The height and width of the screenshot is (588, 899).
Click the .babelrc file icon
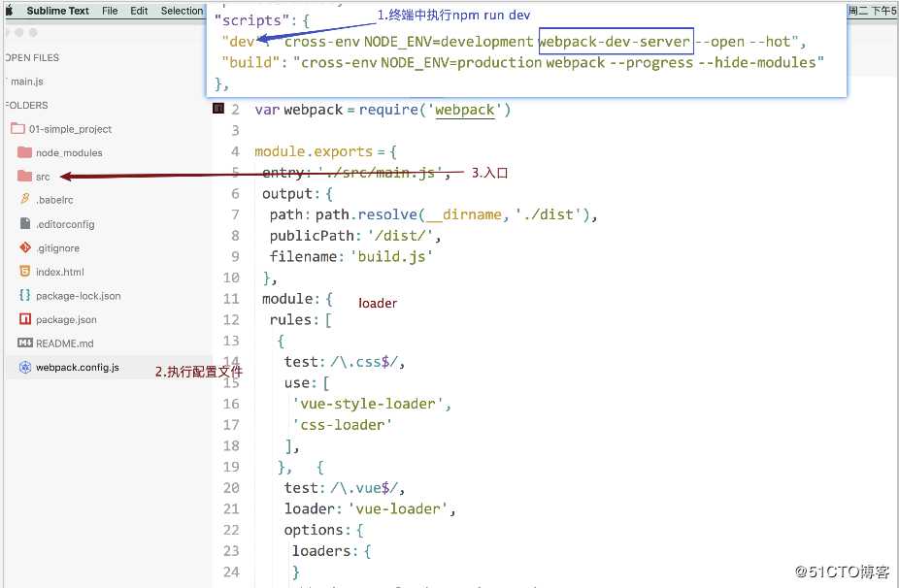coord(24,199)
